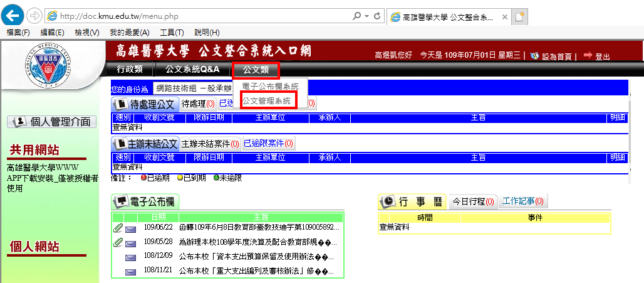Open attachment paperclip for 109/06/22 bulletin
Image resolution: width=644 pixels, height=283 pixels.
118,228
